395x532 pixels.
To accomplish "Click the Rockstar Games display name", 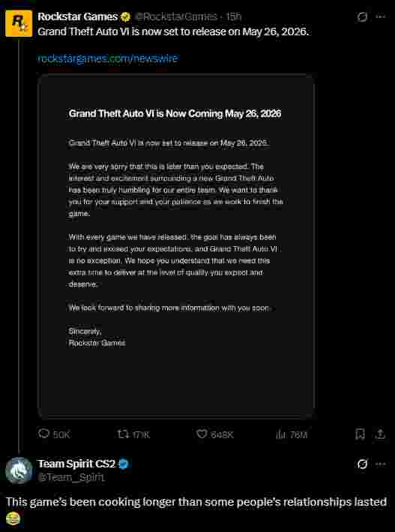I will tap(78, 17).
